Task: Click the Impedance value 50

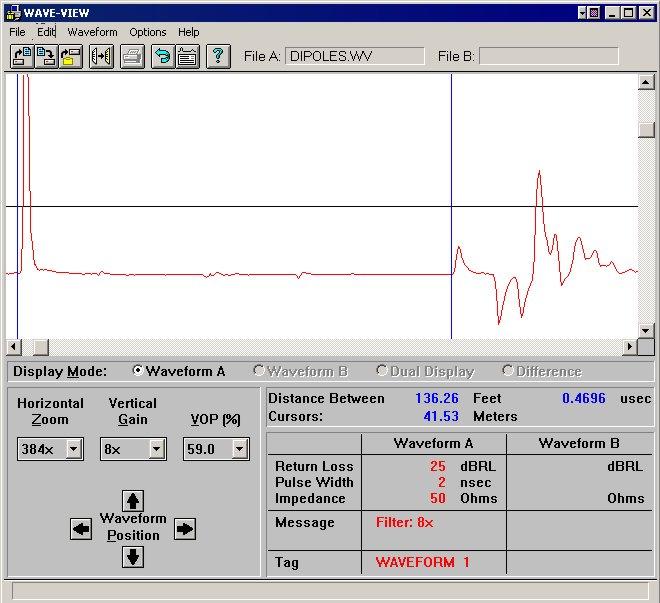Action: click(x=438, y=498)
